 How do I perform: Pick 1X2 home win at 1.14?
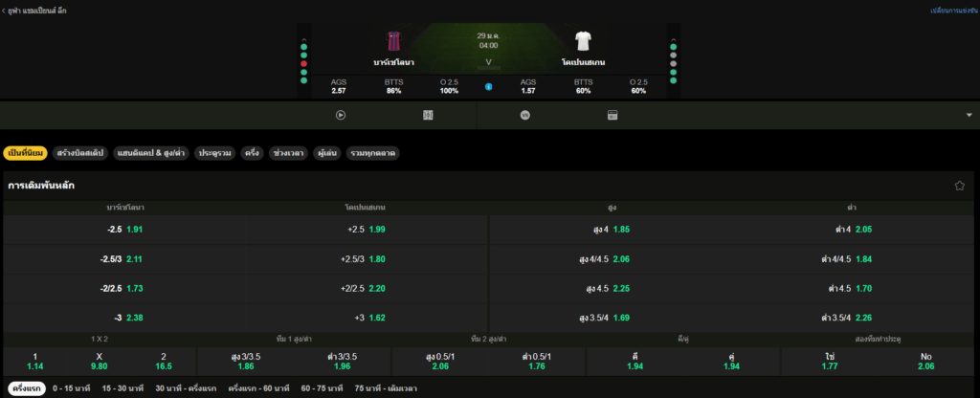tap(35, 362)
